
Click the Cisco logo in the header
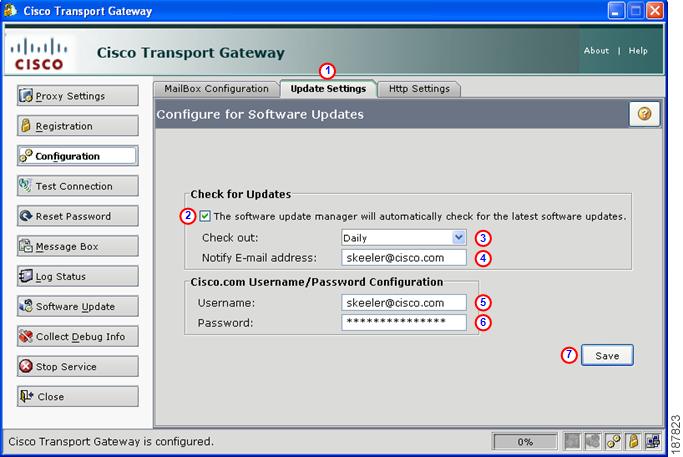click(39, 54)
